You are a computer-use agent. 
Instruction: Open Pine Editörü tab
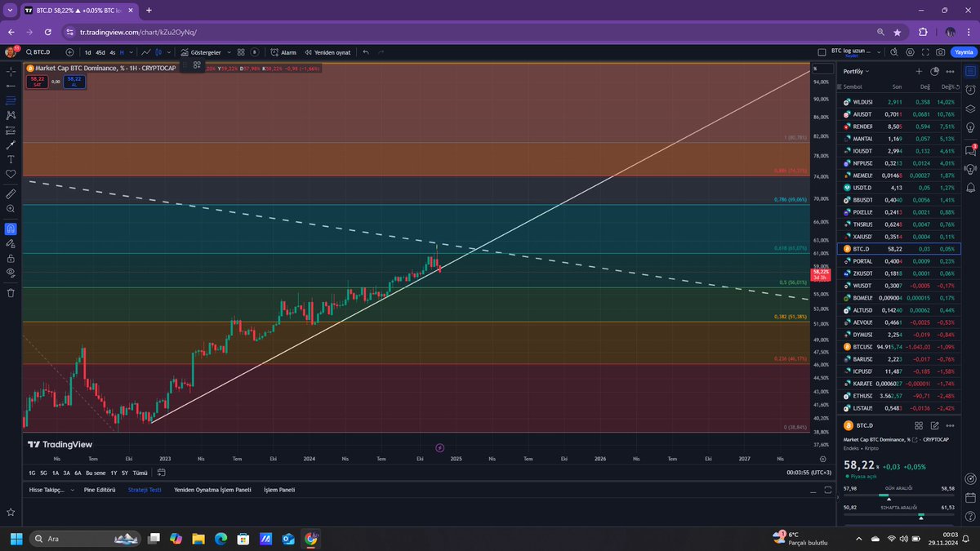coord(100,490)
